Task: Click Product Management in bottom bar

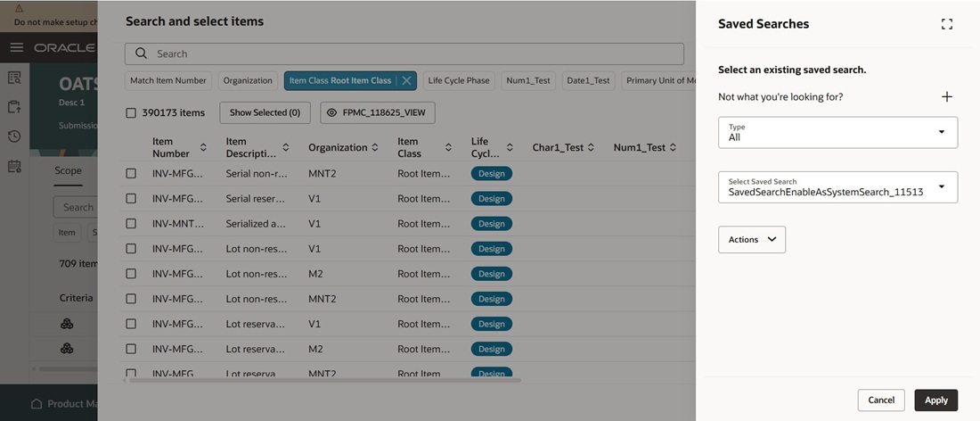Action: click(72, 404)
